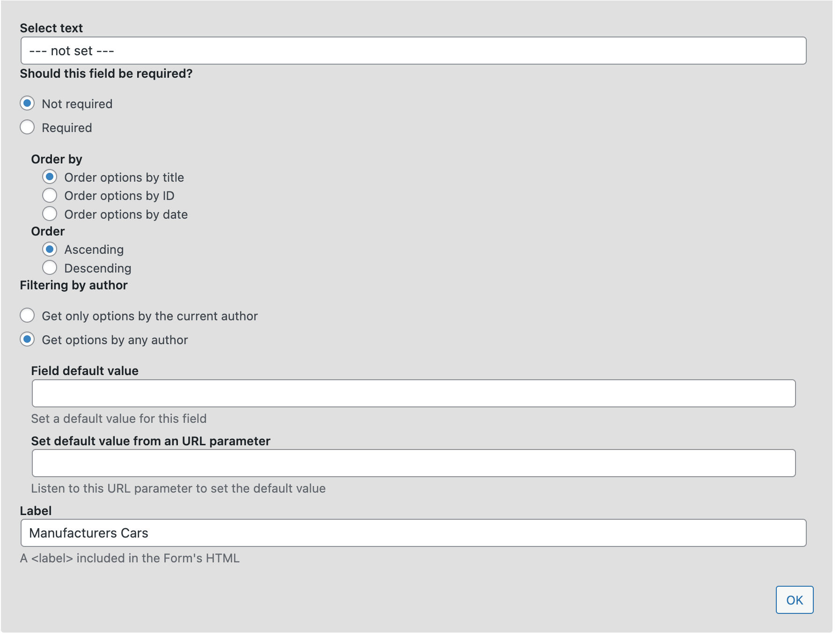
Task: Choose Order options by ID
Action: (x=50, y=195)
